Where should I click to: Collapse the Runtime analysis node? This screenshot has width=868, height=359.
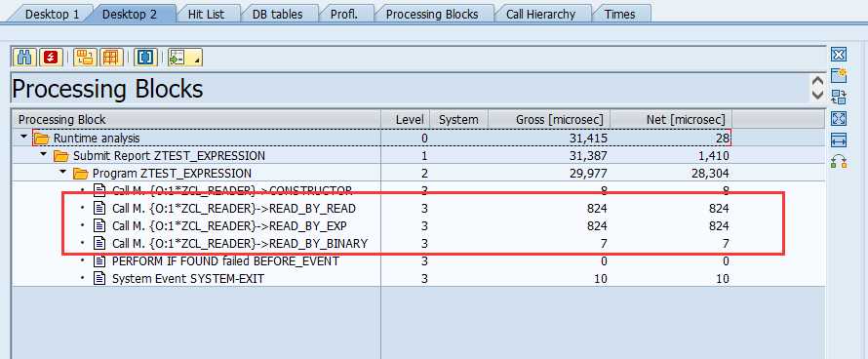coord(23,137)
